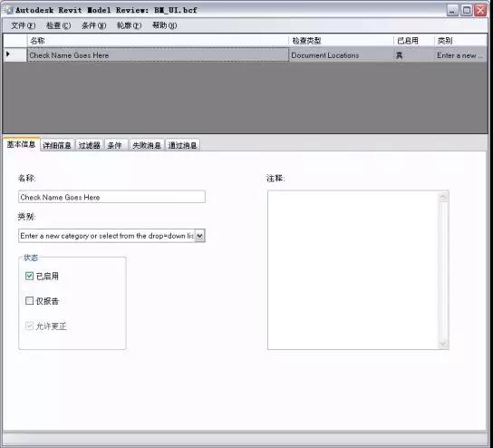
Task: Click the 名称 text field
Action: click(111, 197)
